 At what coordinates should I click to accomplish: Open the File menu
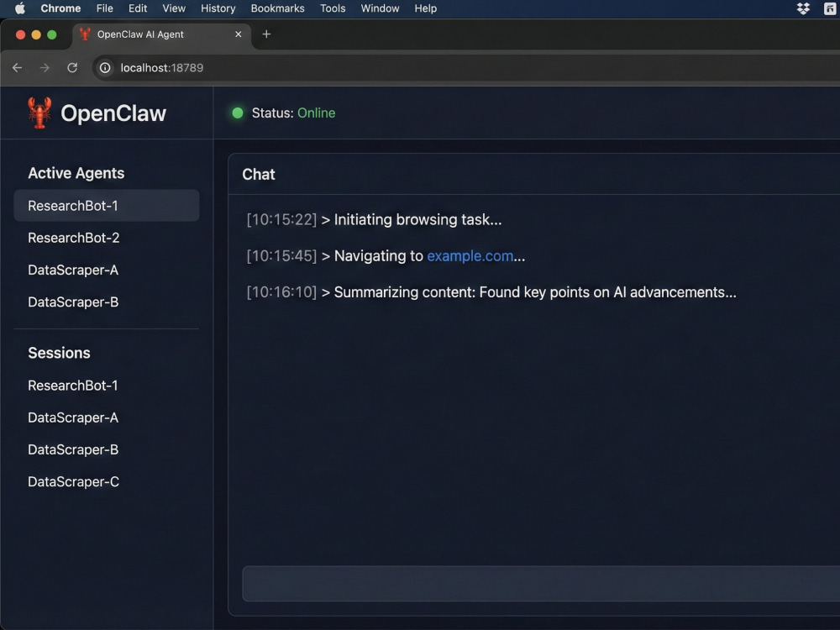[x=104, y=8]
